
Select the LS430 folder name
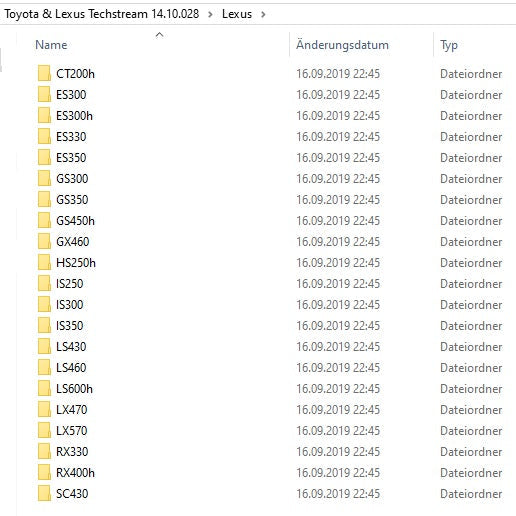pos(71,347)
